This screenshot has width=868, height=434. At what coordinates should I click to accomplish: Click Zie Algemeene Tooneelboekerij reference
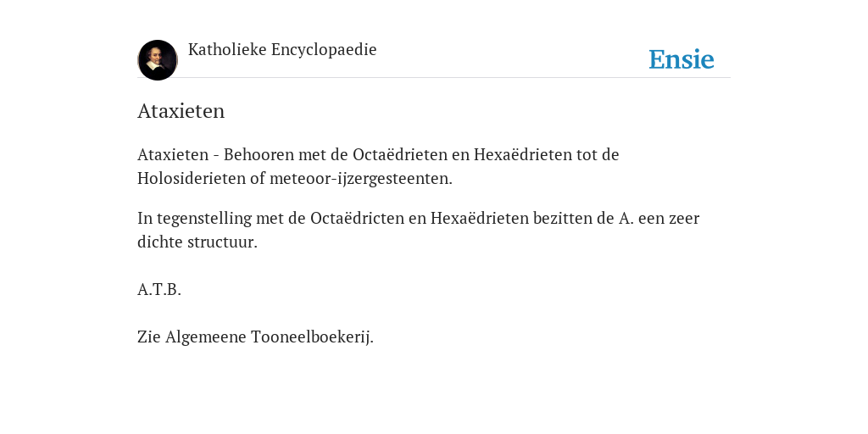pyautogui.click(x=256, y=337)
